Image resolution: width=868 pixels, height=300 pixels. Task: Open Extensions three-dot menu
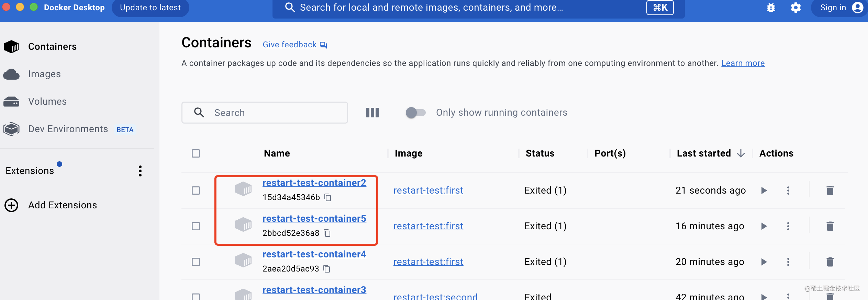(140, 171)
